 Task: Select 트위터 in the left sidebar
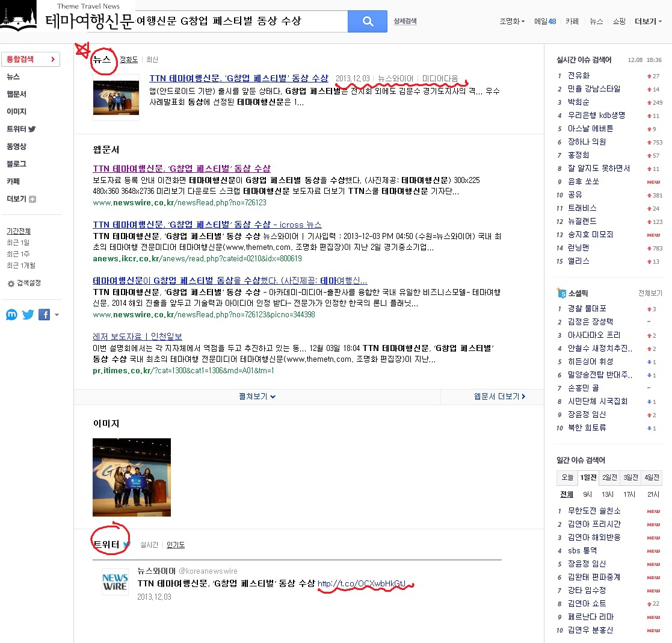tap(21, 129)
